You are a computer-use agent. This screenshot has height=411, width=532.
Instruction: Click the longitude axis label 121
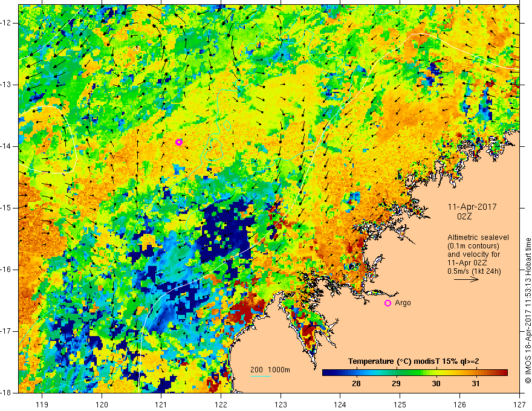161,404
